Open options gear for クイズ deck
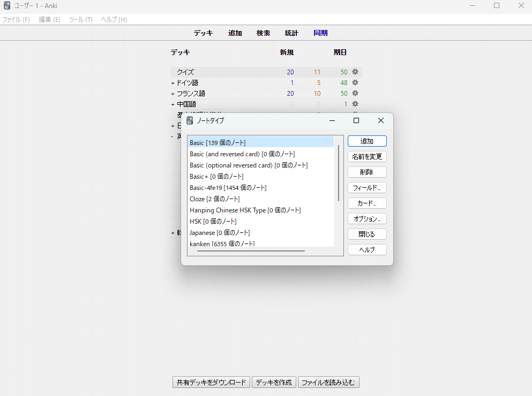Screen dimensions: 532x396 pyautogui.click(x=355, y=72)
